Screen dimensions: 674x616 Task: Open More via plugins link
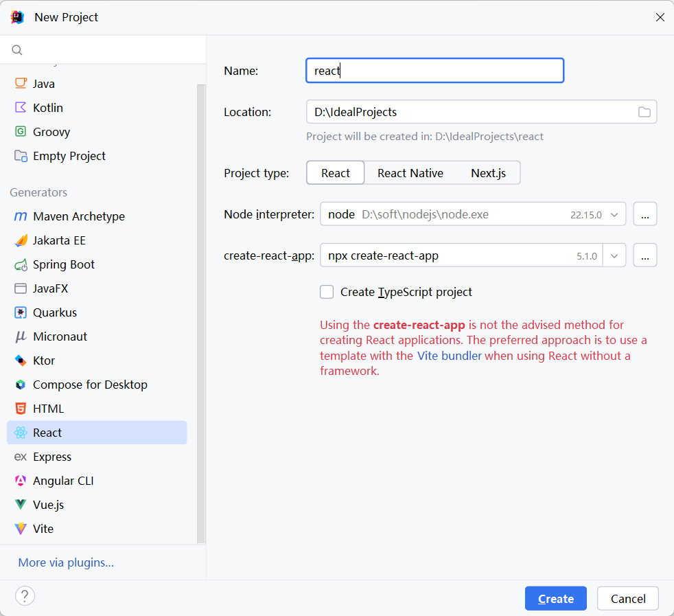pyautogui.click(x=66, y=562)
